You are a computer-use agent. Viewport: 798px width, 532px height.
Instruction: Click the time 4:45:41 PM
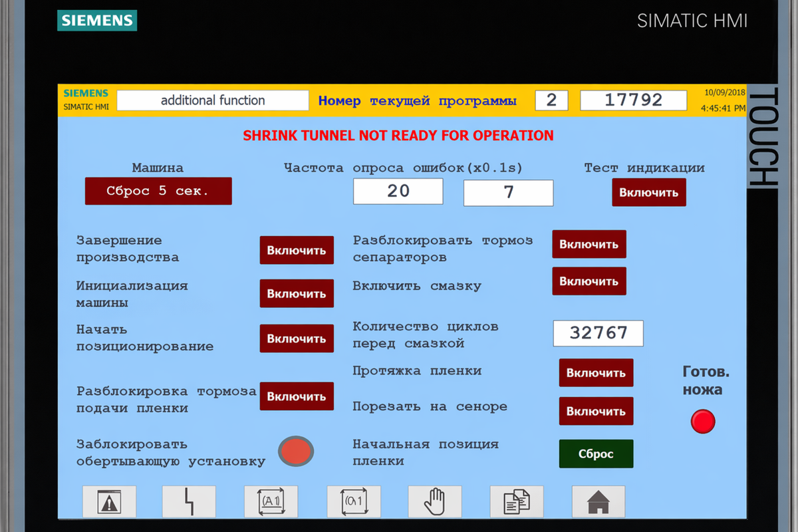pyautogui.click(x=724, y=108)
